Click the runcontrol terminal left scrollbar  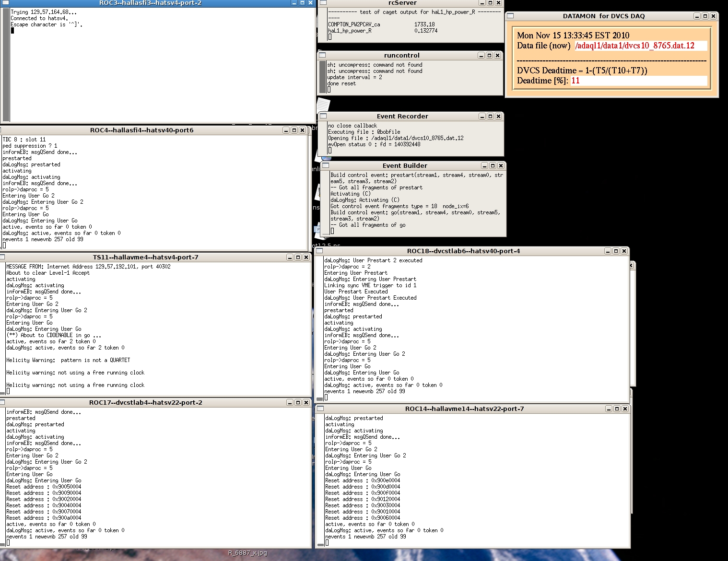point(323,77)
